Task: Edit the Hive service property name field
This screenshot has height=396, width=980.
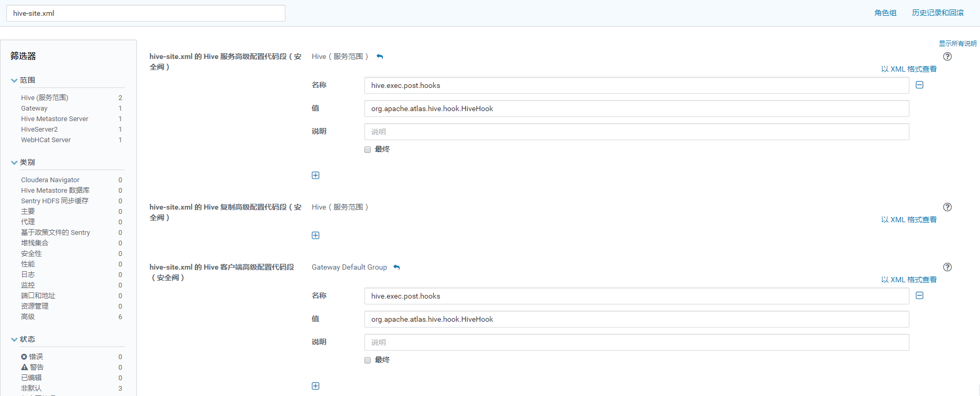Action: click(637, 85)
